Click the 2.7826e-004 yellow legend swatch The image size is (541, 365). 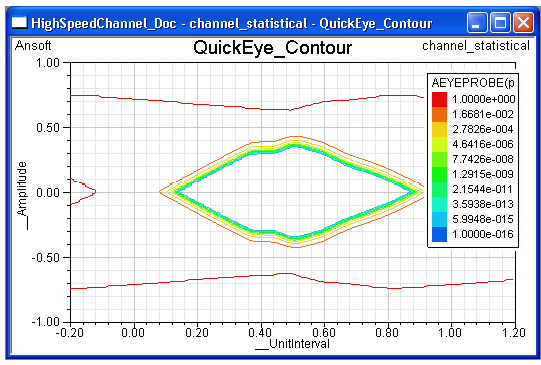click(439, 129)
